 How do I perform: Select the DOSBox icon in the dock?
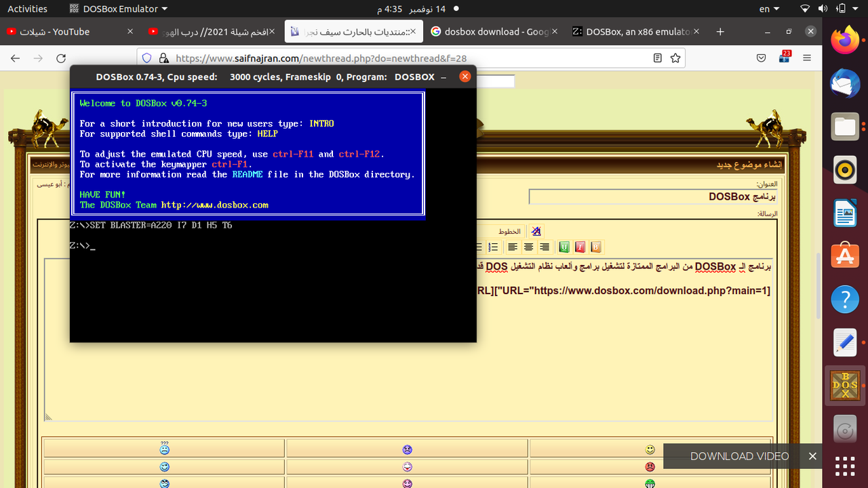pos(845,386)
